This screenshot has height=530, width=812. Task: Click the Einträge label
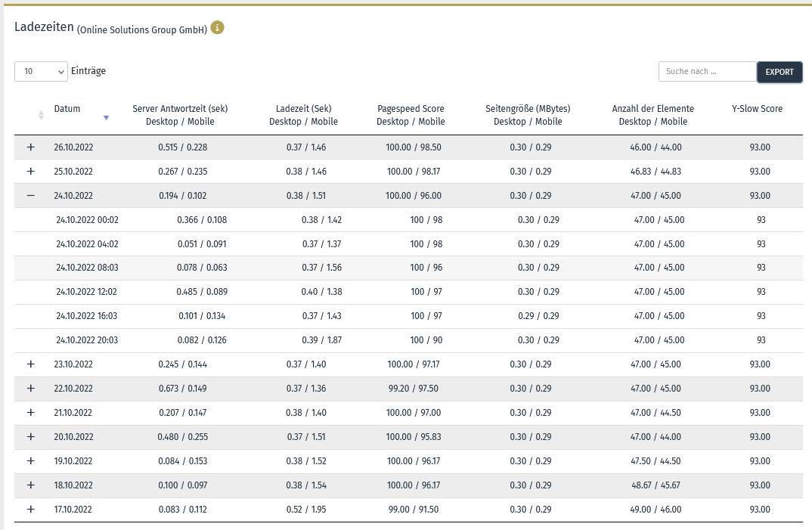pos(88,71)
